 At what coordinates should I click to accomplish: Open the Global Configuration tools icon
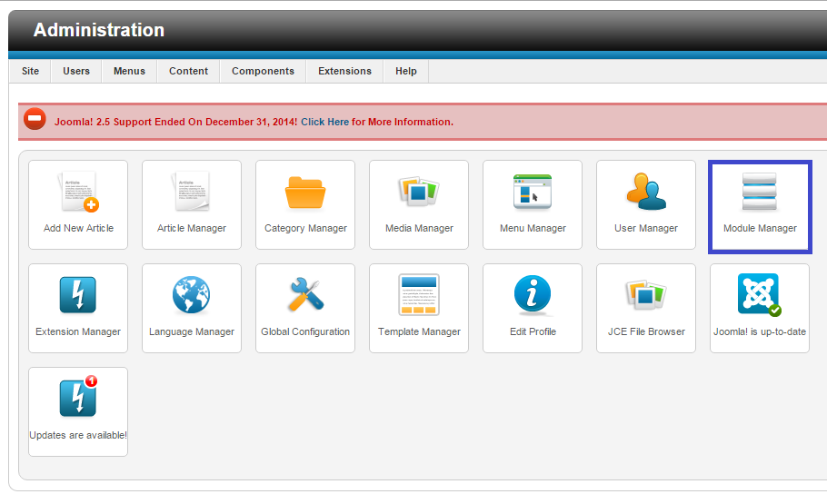[306, 293]
